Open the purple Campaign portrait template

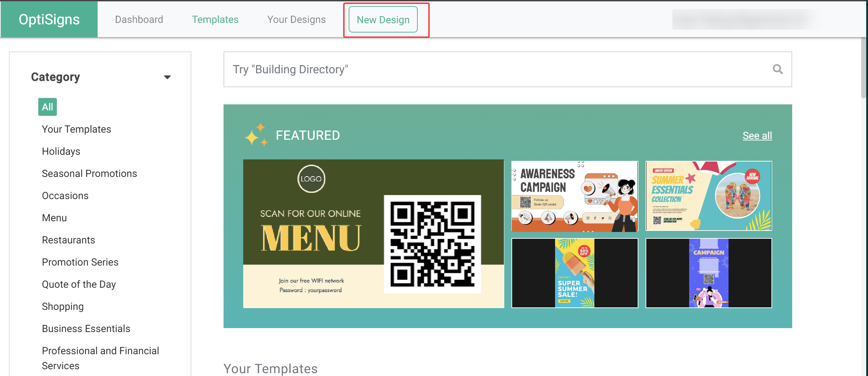point(708,273)
